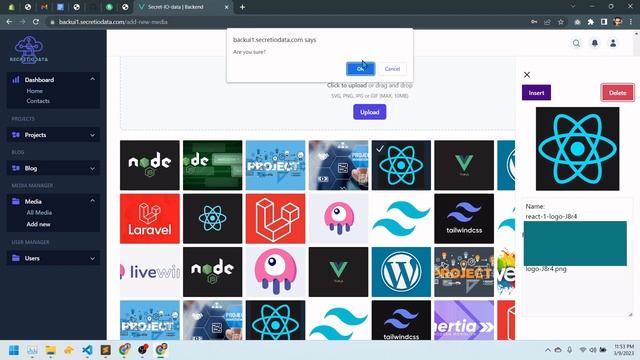Select the first-row Node.js logo thumbnail
Screen dimensions: 640x360
150,165
